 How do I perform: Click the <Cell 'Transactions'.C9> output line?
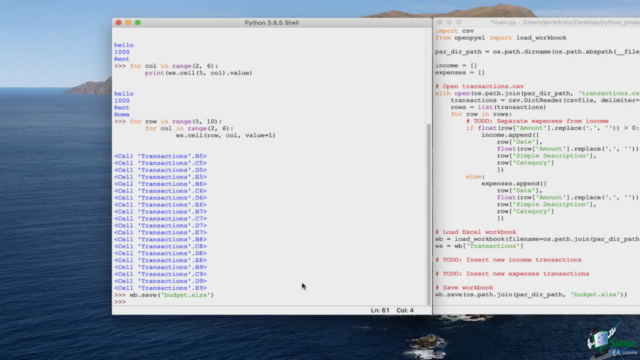click(x=160, y=274)
